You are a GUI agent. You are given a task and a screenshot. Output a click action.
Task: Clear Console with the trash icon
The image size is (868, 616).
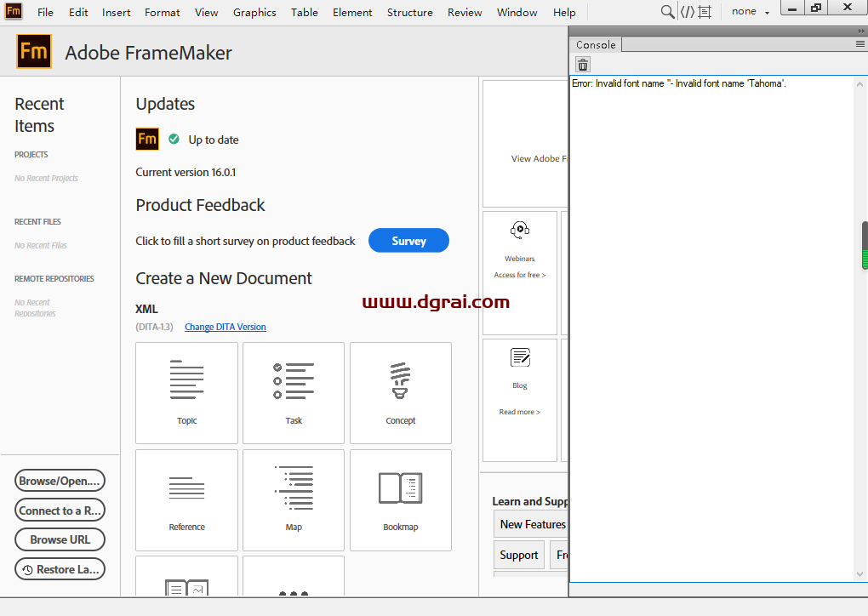coord(582,64)
